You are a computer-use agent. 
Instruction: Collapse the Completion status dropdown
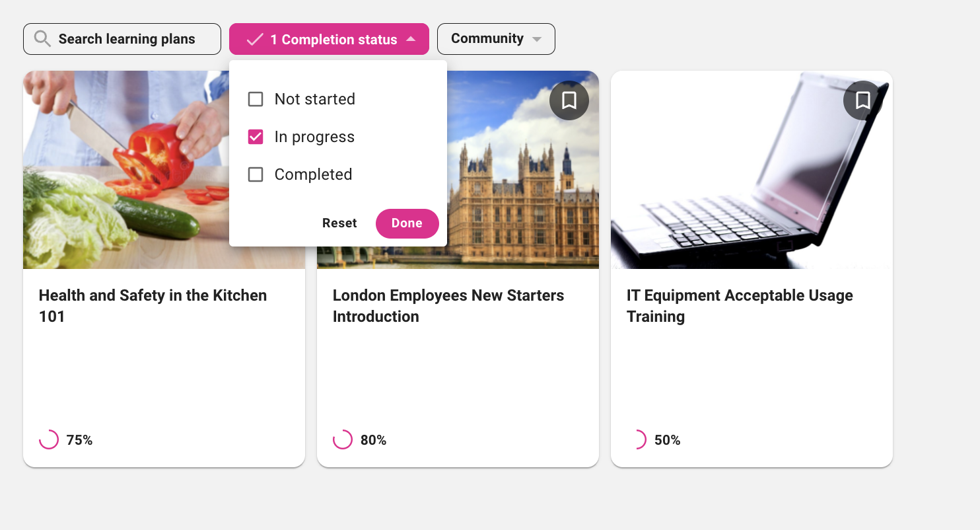point(411,39)
